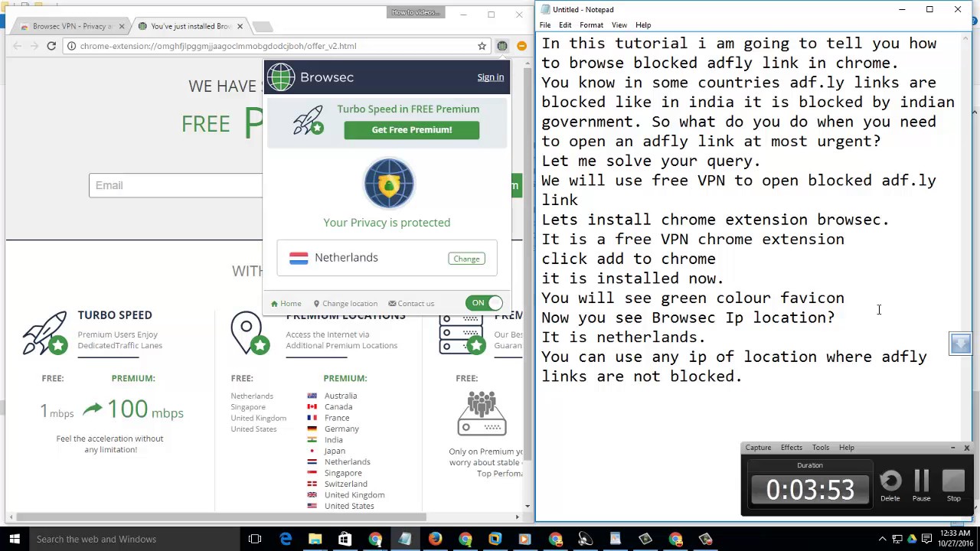This screenshot has height=551, width=980.
Task: Click the Browsec globe extension icon in Chrome toolbar
Action: (x=502, y=46)
